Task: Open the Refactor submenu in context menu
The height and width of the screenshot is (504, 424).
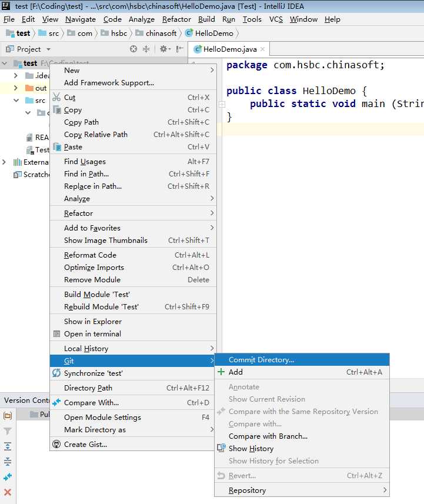Action: pyautogui.click(x=133, y=213)
